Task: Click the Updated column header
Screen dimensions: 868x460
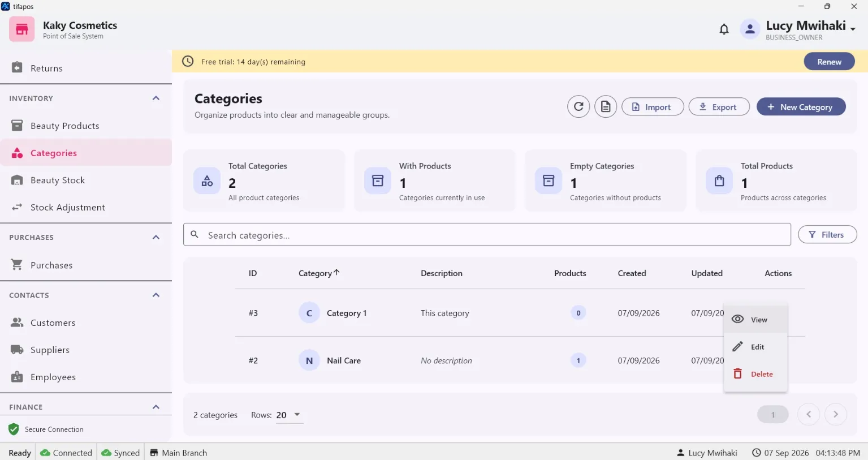Action: (707, 273)
